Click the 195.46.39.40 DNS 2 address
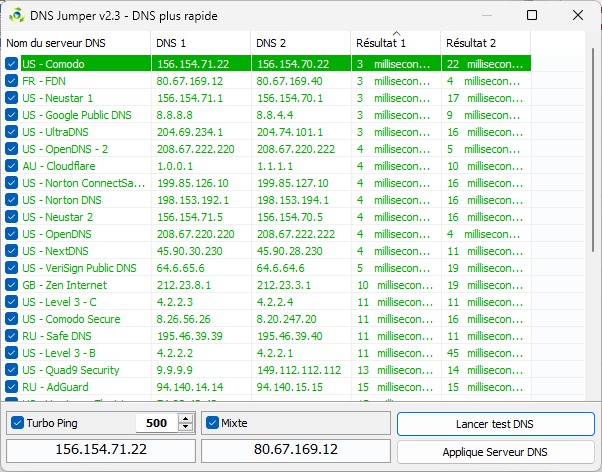This screenshot has height=472, width=602. pyautogui.click(x=289, y=336)
